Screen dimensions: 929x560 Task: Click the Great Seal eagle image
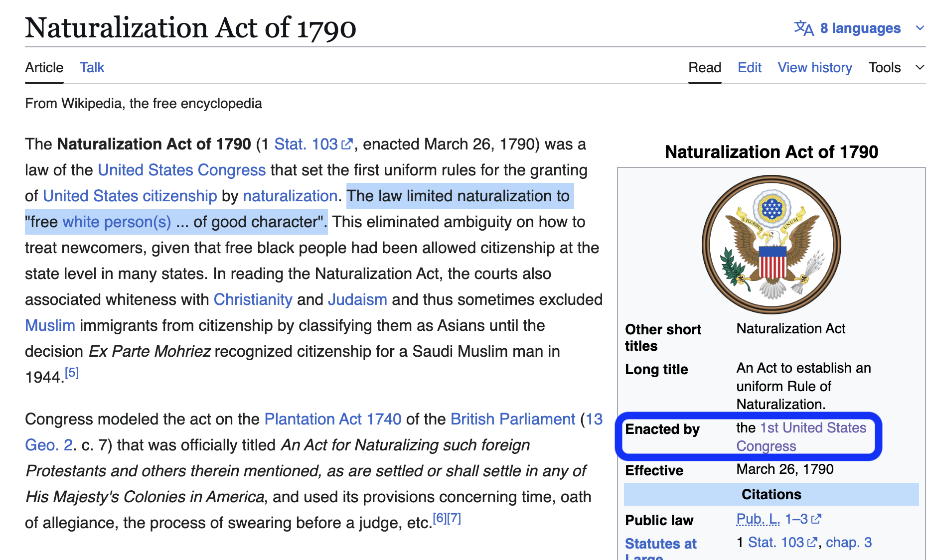pyautogui.click(x=771, y=245)
